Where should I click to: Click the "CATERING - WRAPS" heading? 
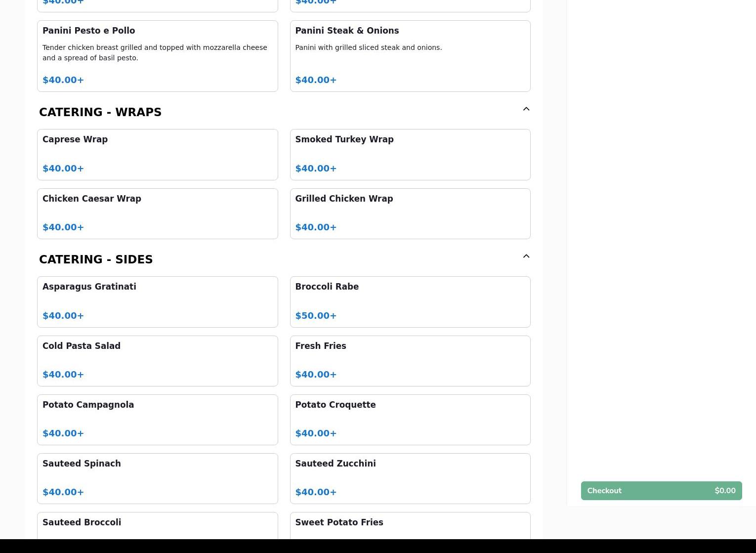click(100, 112)
